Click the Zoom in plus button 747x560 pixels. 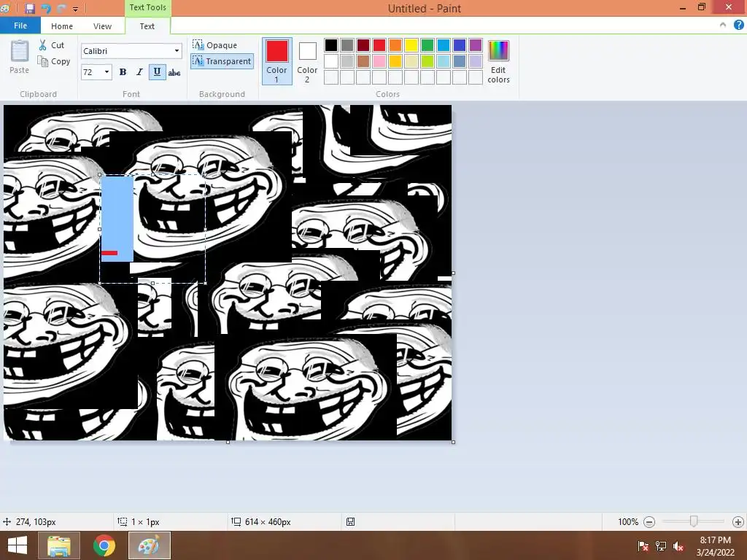[x=738, y=522]
